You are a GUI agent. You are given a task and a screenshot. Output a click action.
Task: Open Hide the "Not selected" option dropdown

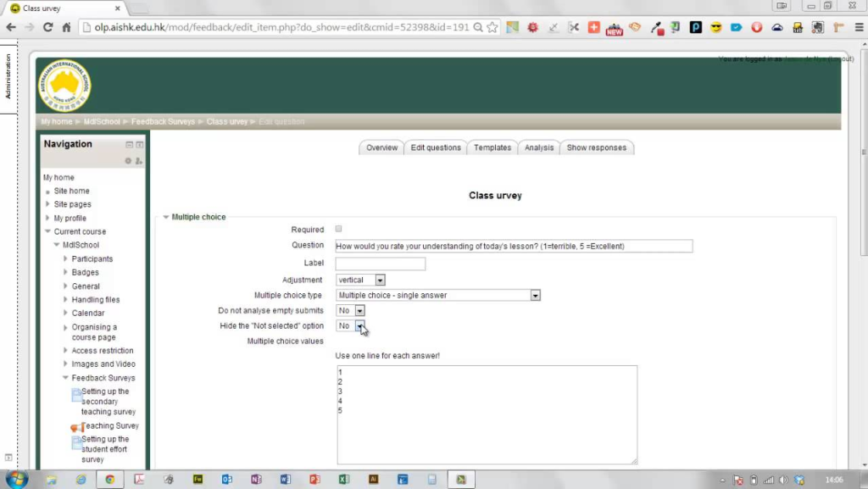coord(350,325)
